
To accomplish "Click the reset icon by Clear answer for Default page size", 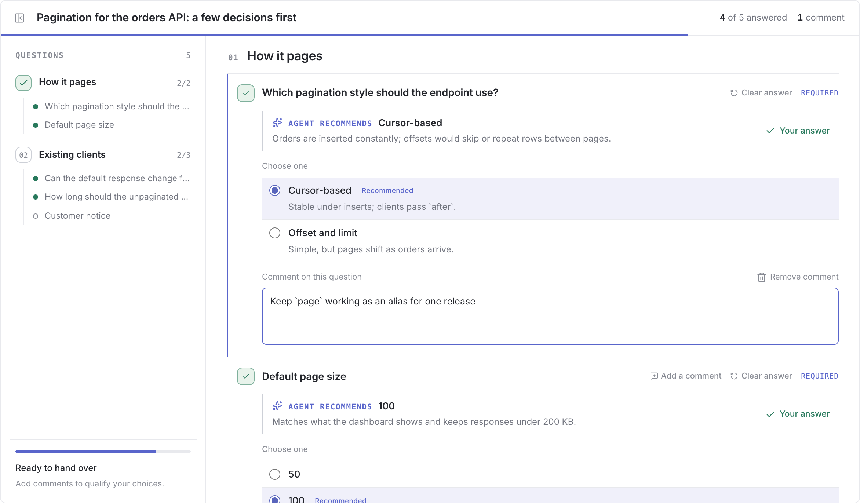I will 734,376.
